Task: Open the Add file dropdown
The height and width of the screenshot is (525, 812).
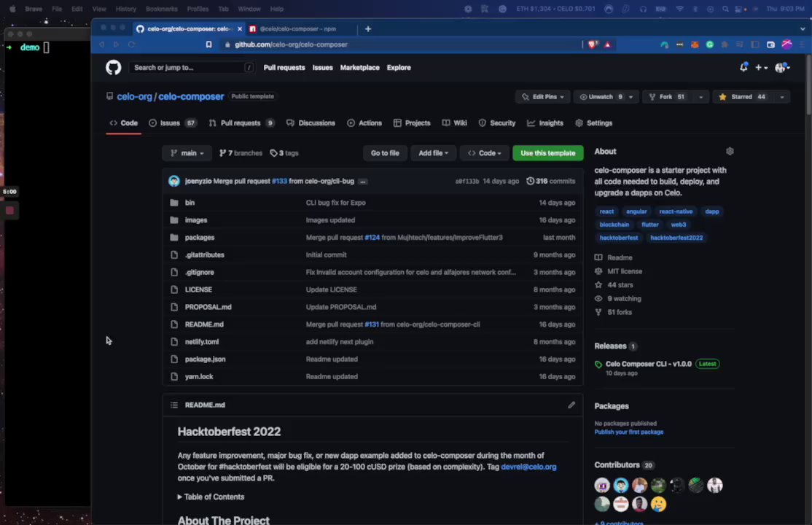Action: click(433, 153)
